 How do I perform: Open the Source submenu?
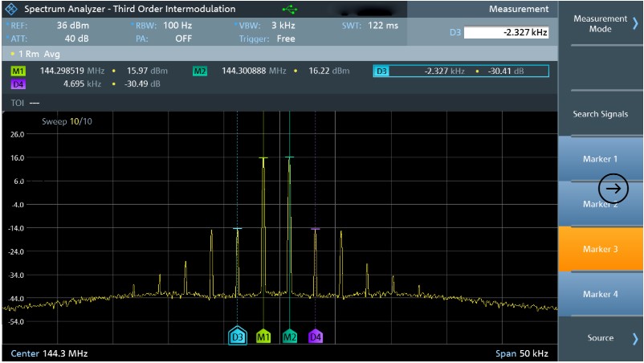(x=601, y=338)
